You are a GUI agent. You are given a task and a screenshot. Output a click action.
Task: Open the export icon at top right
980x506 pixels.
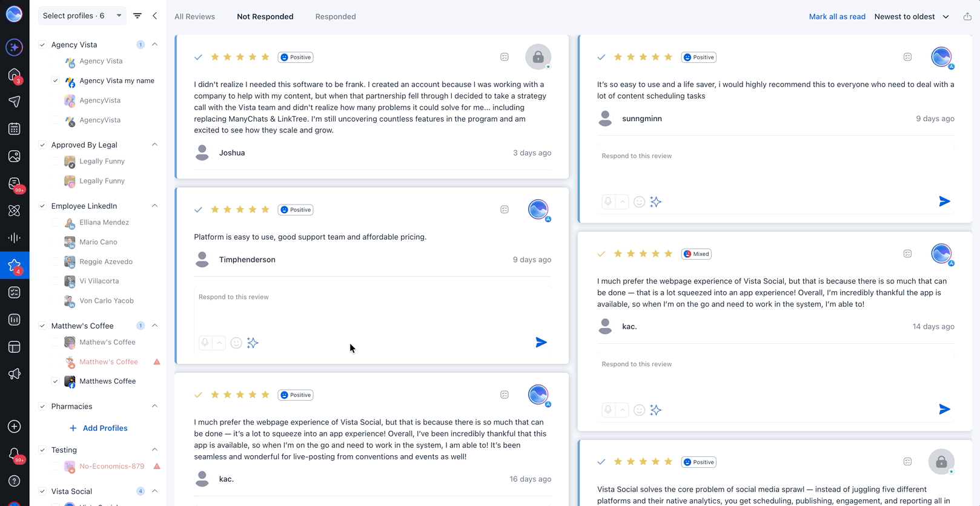[967, 16]
